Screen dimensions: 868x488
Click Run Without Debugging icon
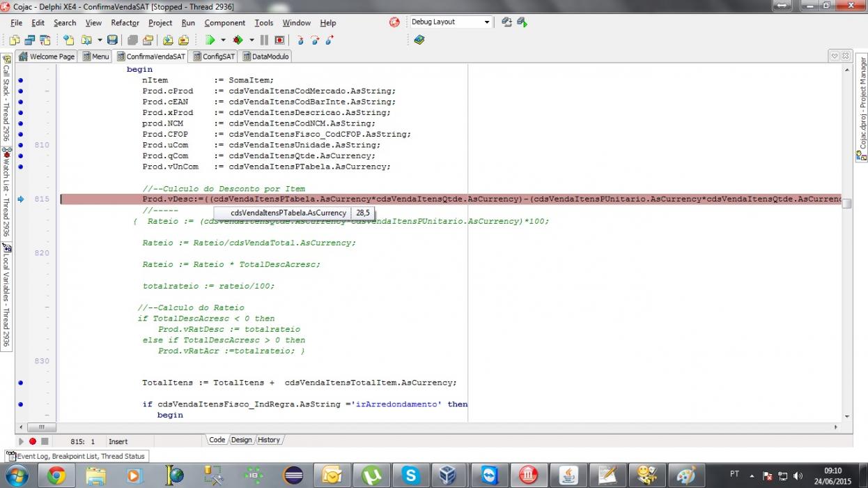coord(238,40)
